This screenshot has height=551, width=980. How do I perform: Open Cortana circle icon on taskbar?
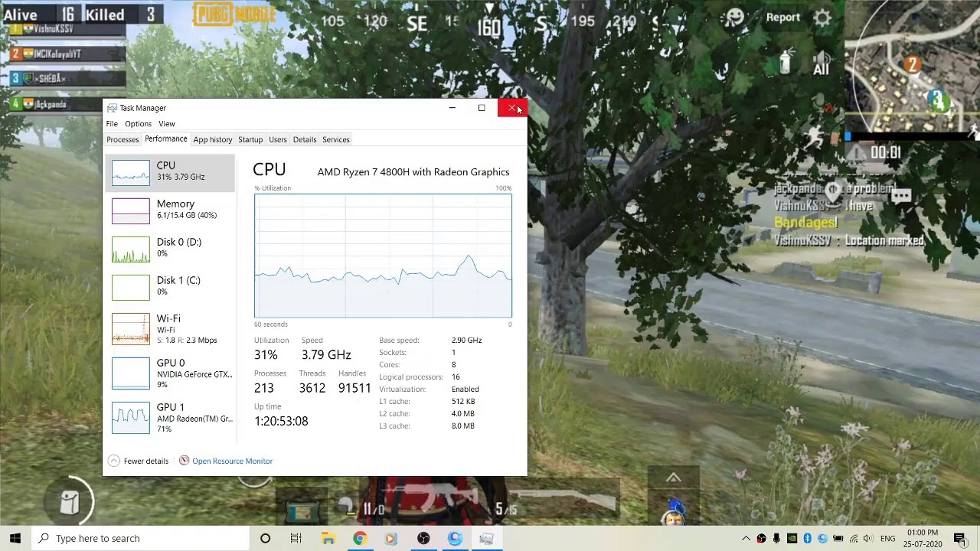pyautogui.click(x=265, y=538)
